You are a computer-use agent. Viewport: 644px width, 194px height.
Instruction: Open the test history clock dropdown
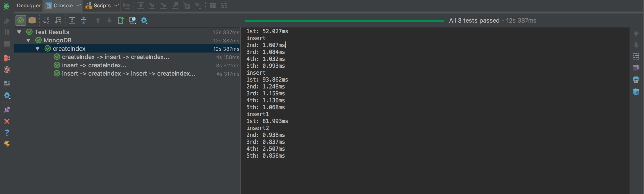[132, 20]
